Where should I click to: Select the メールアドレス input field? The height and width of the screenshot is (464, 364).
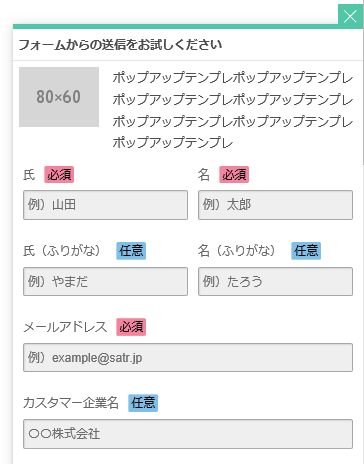pyautogui.click(x=188, y=357)
